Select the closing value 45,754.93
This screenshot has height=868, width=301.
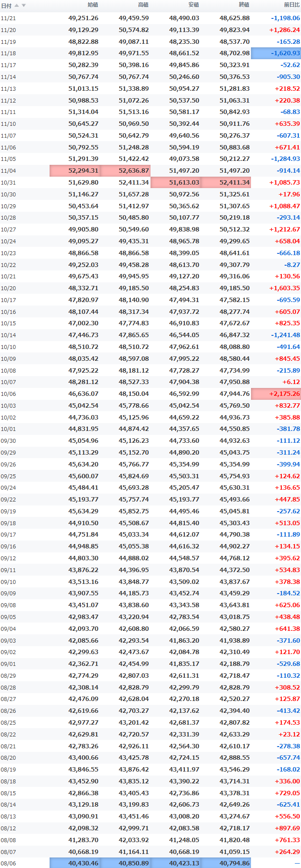pos(235,477)
